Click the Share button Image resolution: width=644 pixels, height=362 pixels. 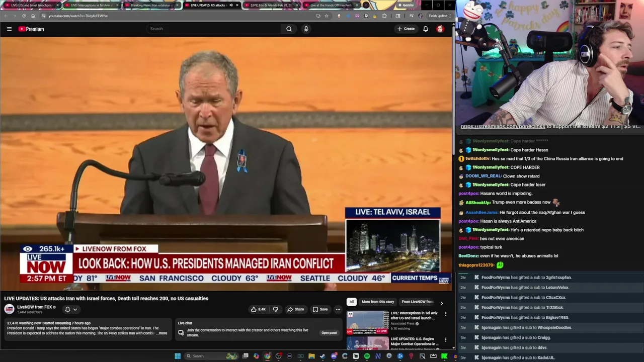(x=295, y=309)
